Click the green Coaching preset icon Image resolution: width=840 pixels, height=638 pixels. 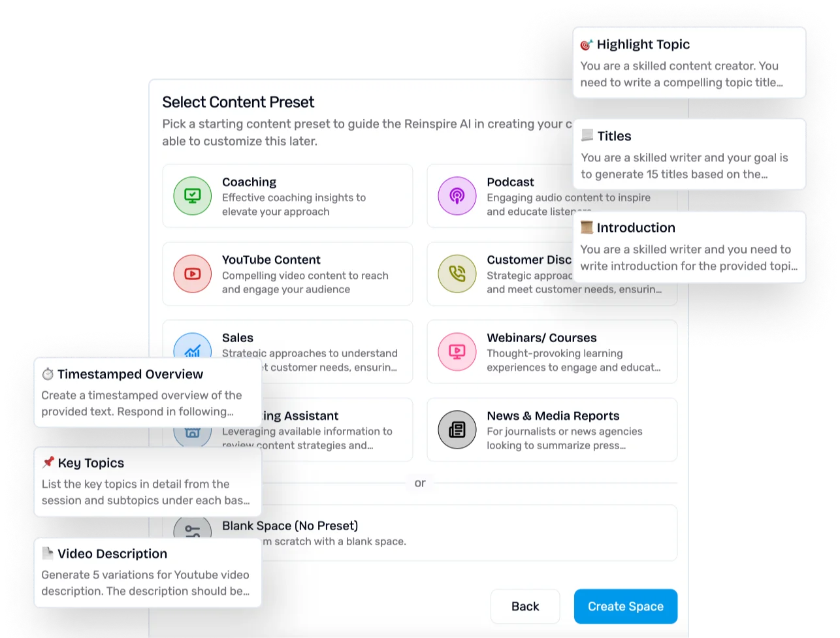click(193, 196)
